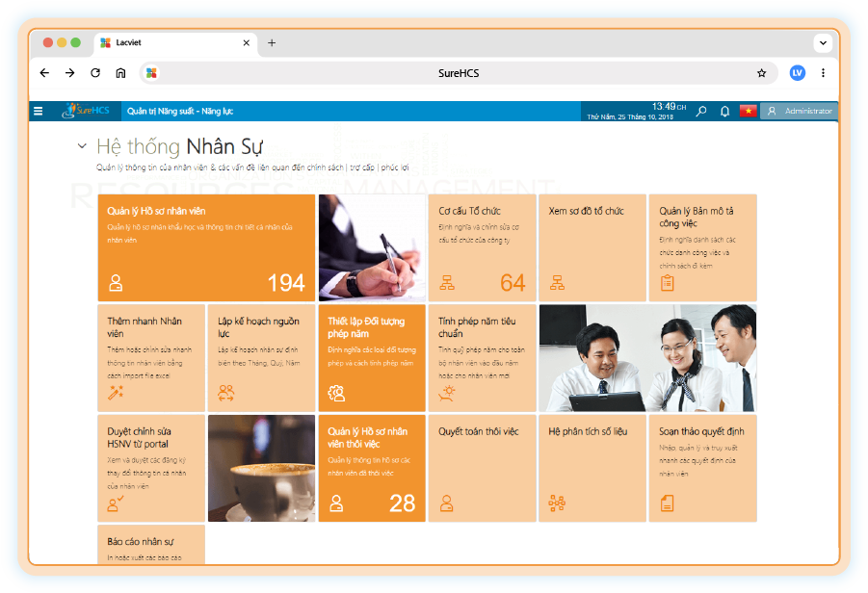The width and height of the screenshot is (868, 593).
Task: Click the 194 employee count
Action: [286, 283]
